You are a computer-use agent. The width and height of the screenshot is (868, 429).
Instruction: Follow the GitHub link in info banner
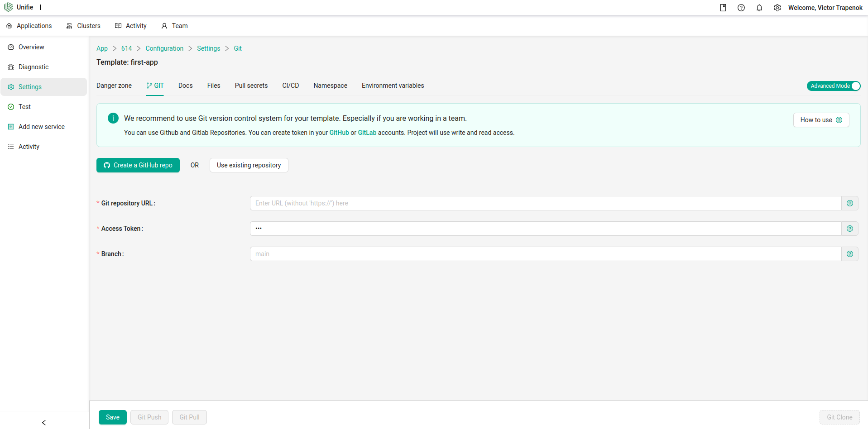pos(339,133)
